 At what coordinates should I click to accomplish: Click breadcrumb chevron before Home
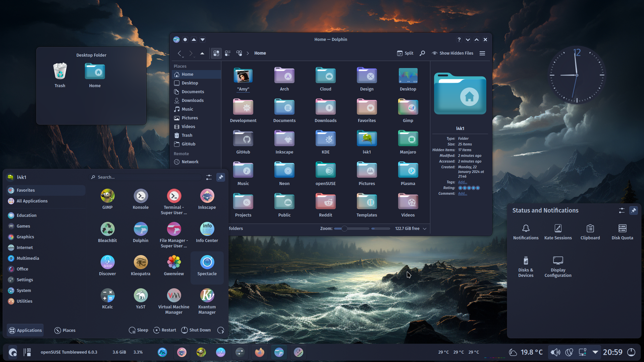(248, 53)
